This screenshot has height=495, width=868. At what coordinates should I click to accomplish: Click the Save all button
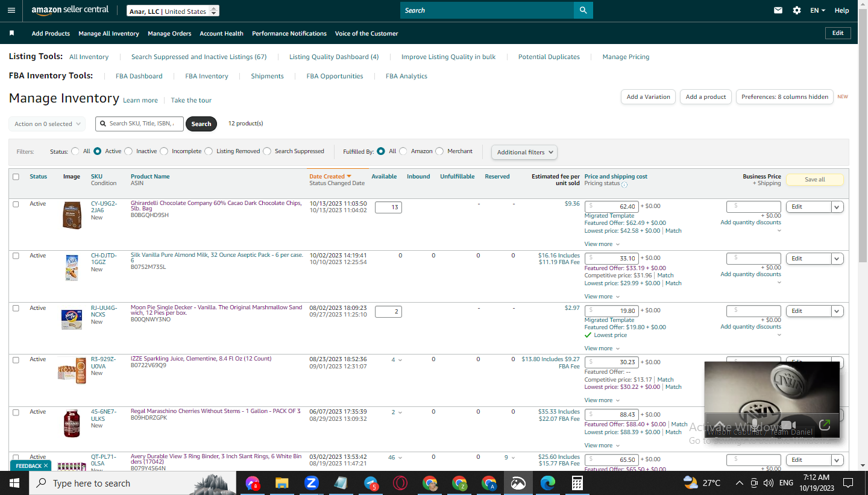tap(815, 180)
